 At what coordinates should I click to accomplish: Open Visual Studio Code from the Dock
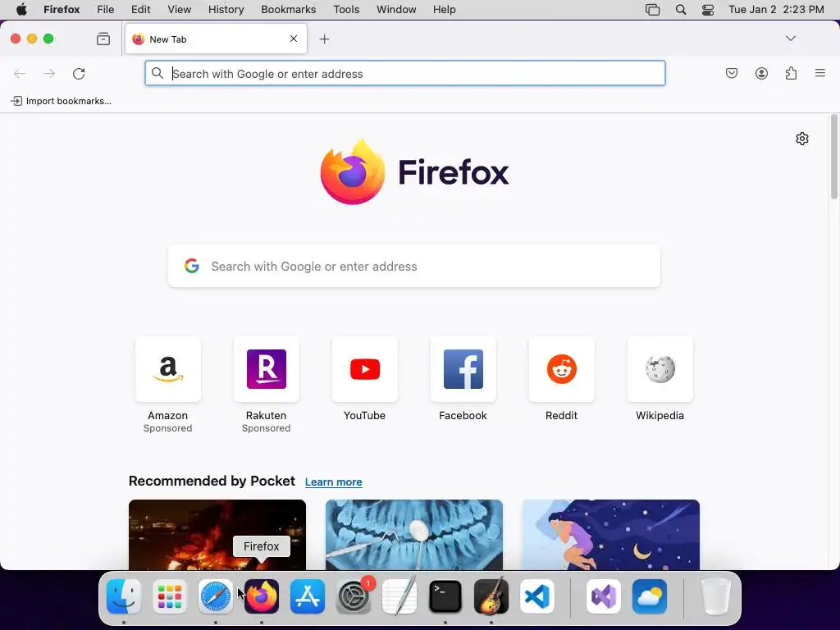(x=537, y=596)
